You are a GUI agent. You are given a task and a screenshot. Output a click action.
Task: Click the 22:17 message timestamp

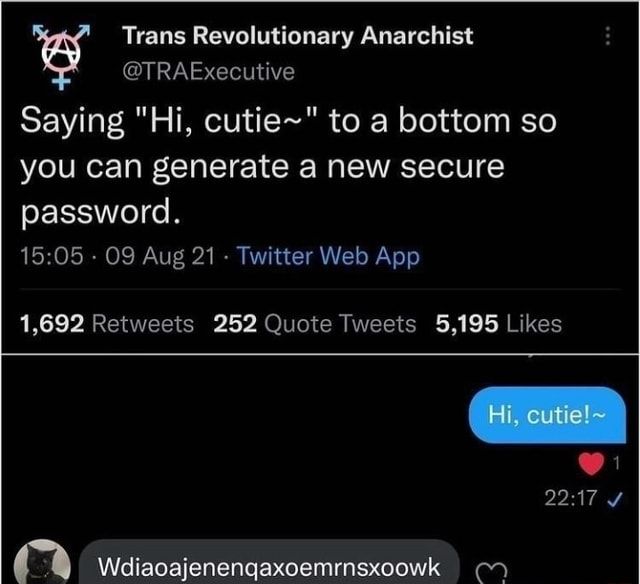[x=571, y=498]
